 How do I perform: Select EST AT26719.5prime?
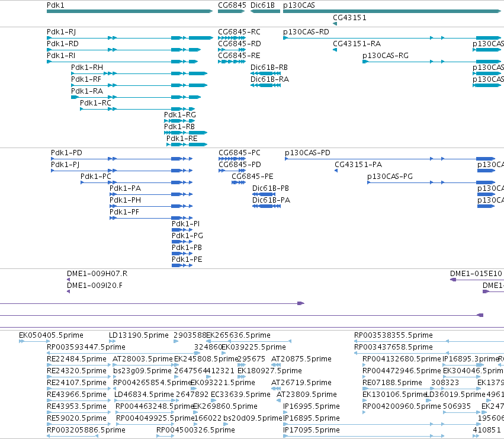click(301, 383)
